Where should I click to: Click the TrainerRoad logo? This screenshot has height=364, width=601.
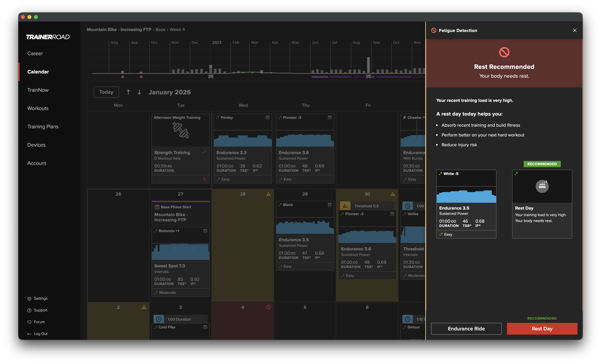pos(48,37)
